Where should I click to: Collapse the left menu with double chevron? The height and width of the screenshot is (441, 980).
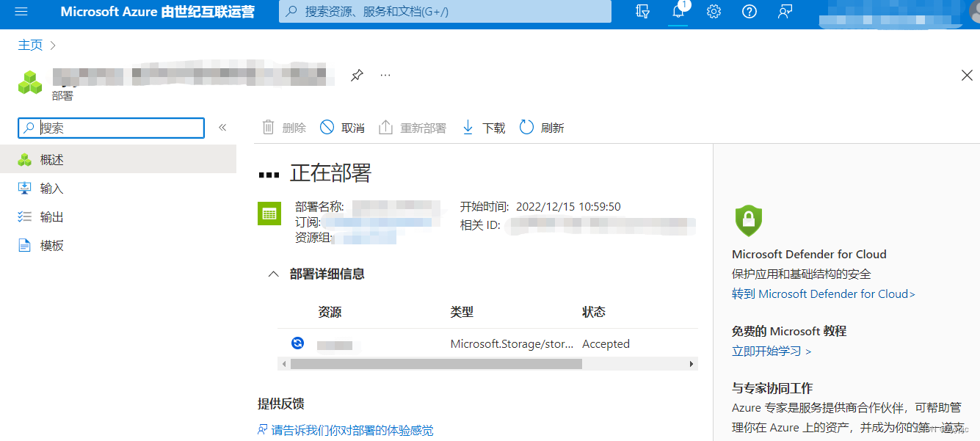tap(222, 128)
